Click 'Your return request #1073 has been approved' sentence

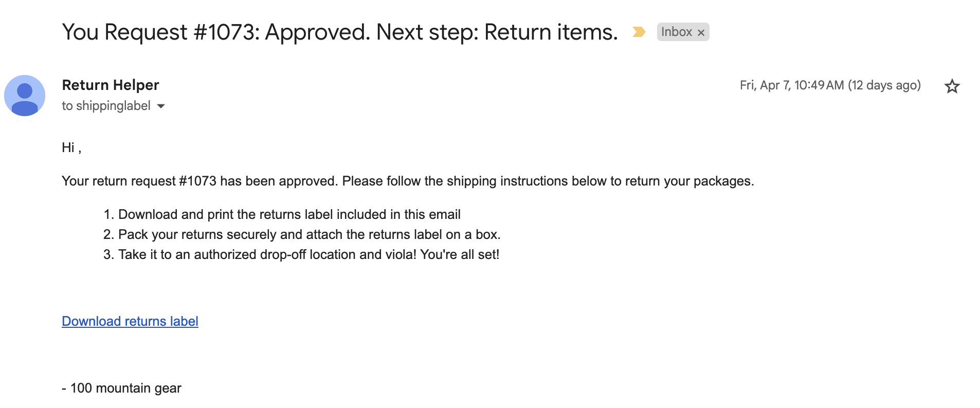point(199,181)
